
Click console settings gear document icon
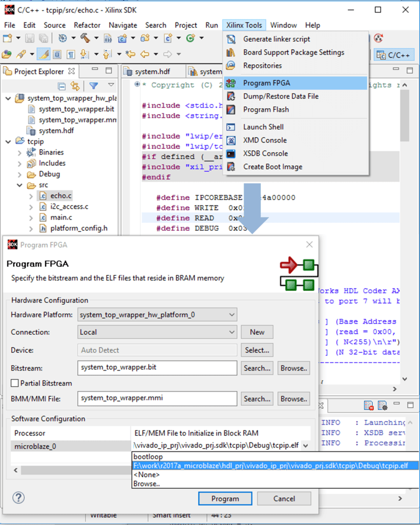click(x=382, y=406)
